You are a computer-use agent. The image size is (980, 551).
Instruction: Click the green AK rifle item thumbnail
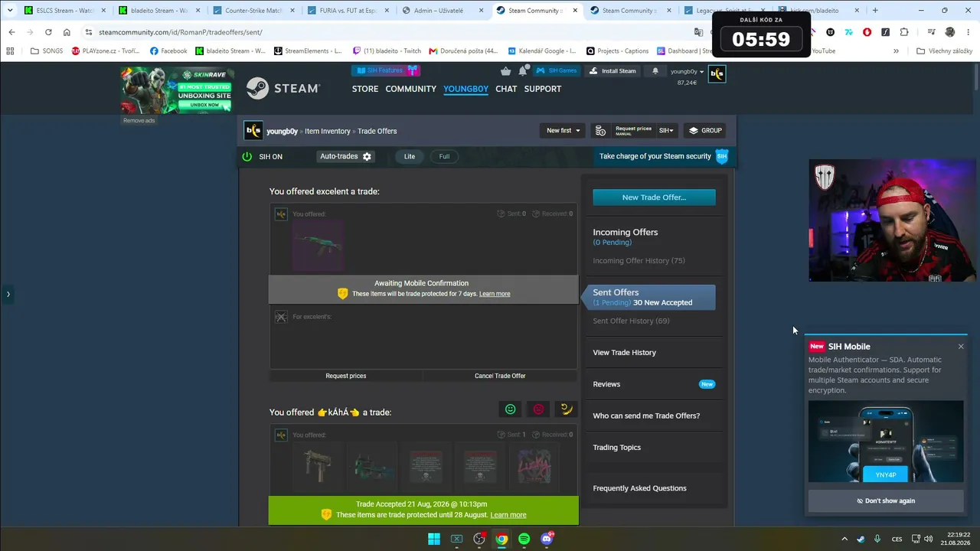pos(318,246)
